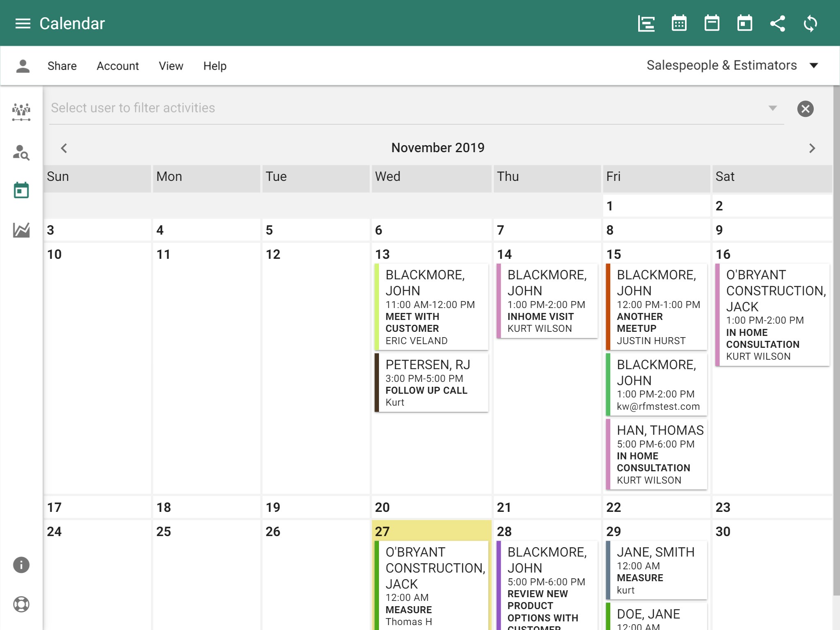The image size is (840, 630).
Task: Open the analytics chart sidebar icon
Action: click(21, 230)
